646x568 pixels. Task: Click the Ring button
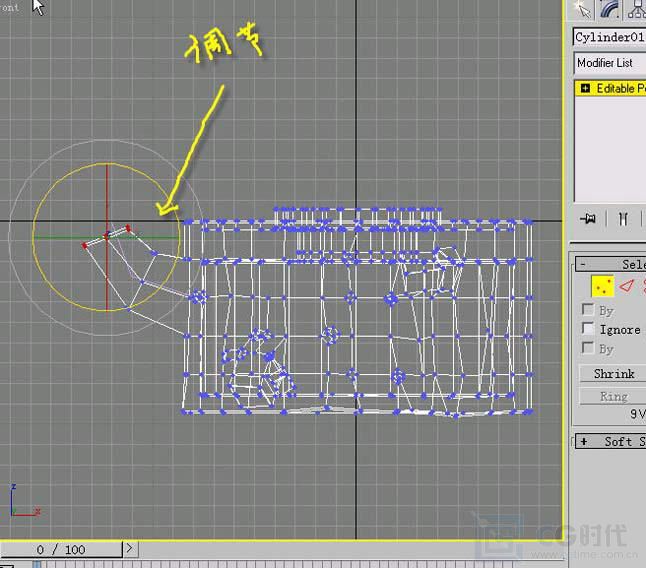[613, 396]
